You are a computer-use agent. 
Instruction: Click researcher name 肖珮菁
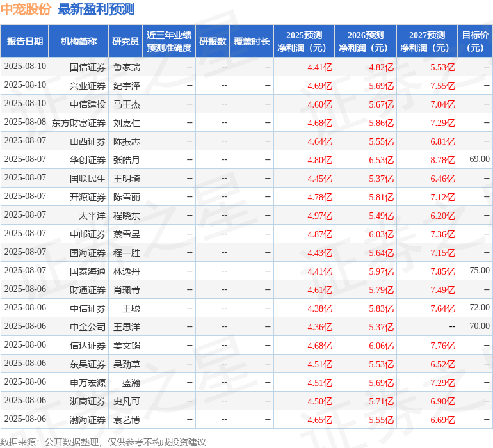point(126,290)
